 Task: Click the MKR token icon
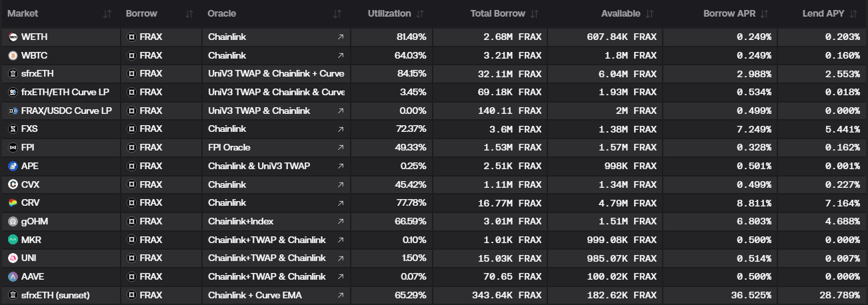pos(13,240)
